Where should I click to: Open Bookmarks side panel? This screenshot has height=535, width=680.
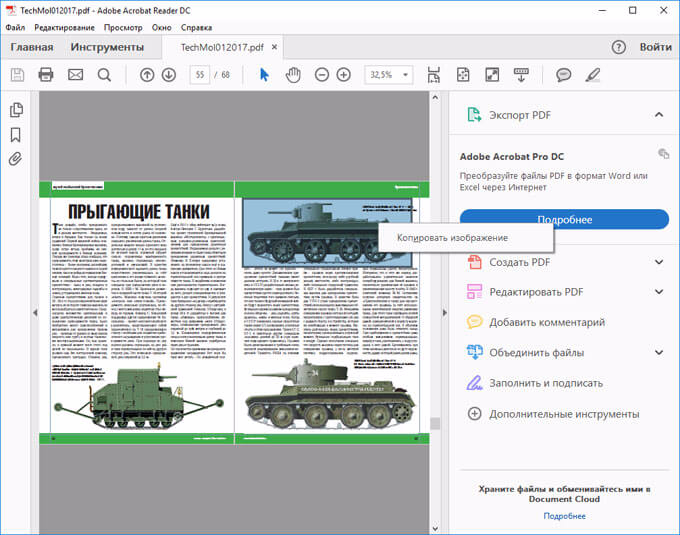click(x=16, y=135)
